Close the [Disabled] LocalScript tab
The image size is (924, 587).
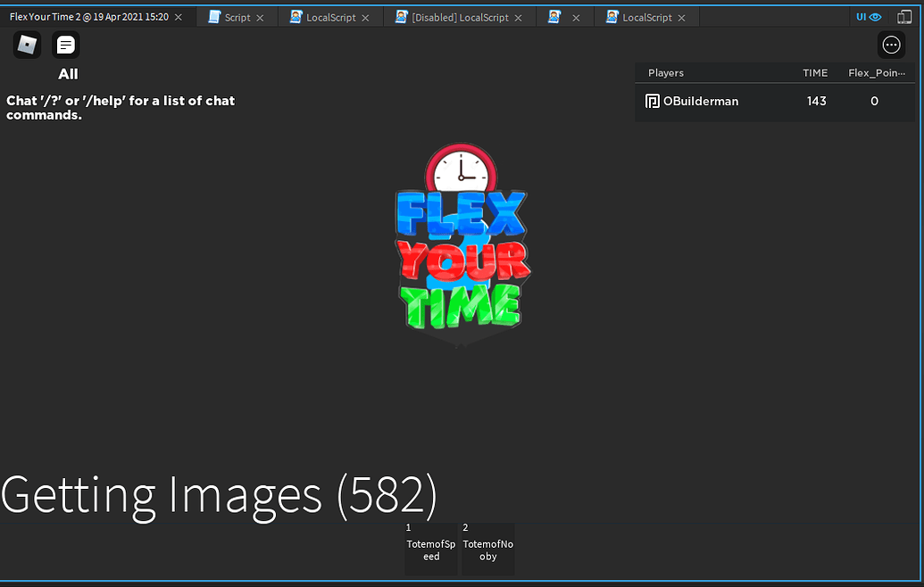(518, 18)
